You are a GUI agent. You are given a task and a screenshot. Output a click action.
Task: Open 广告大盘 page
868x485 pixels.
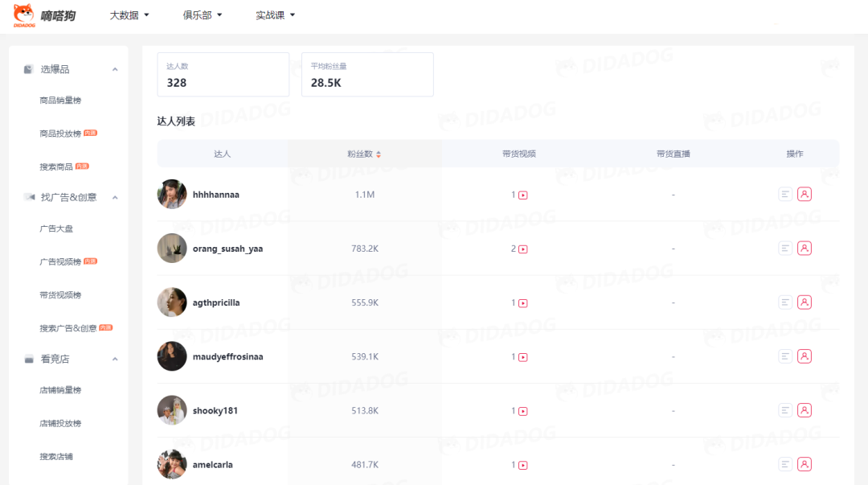click(x=56, y=228)
